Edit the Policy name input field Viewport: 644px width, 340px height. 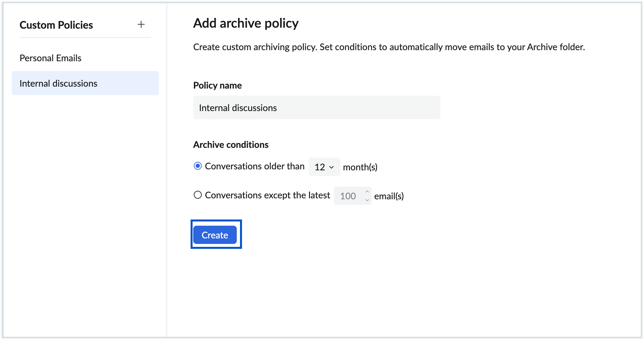pyautogui.click(x=316, y=107)
